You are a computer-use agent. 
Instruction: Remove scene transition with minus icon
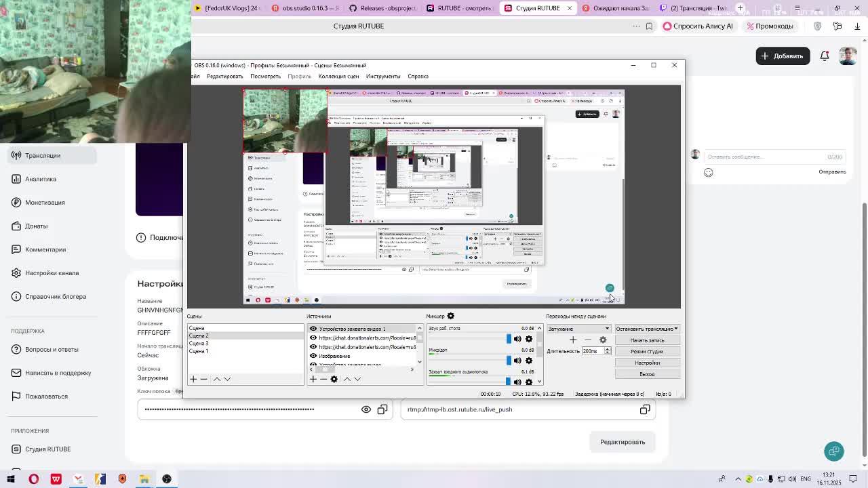588,340
